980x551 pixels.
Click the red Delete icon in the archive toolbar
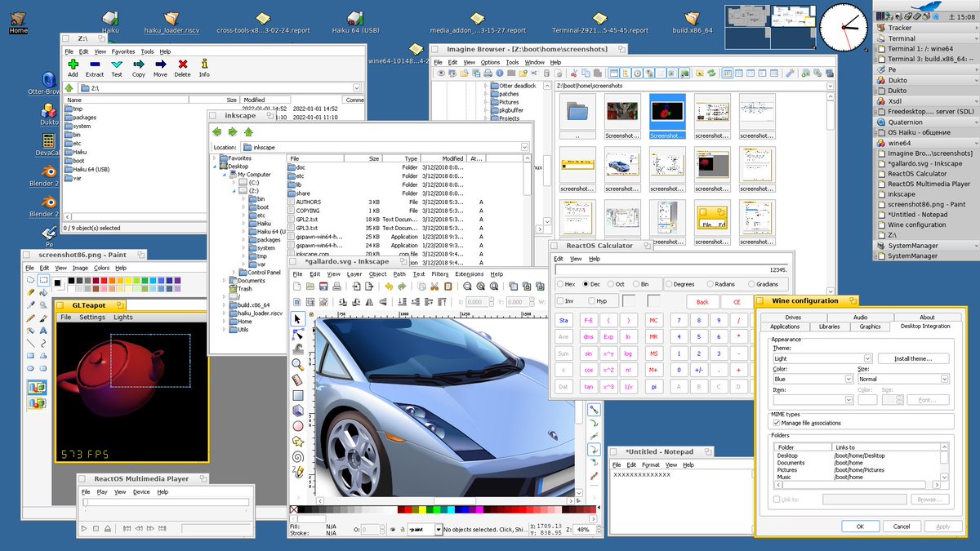point(182,64)
